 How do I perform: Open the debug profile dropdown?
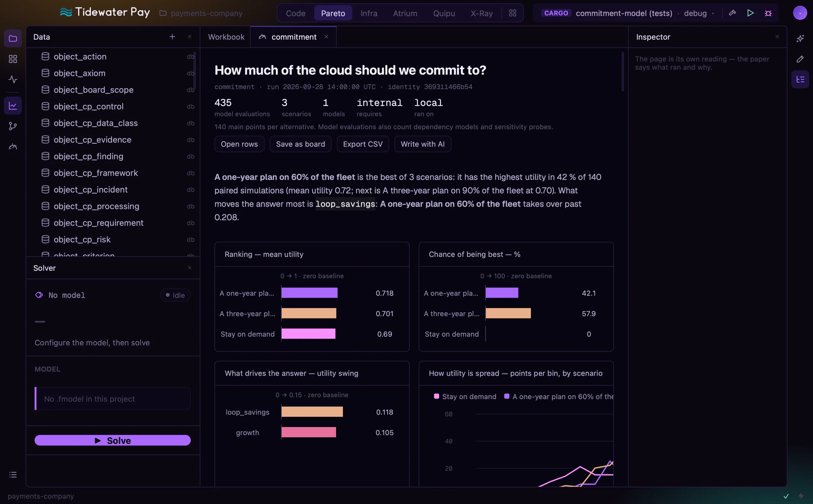pyautogui.click(x=699, y=13)
